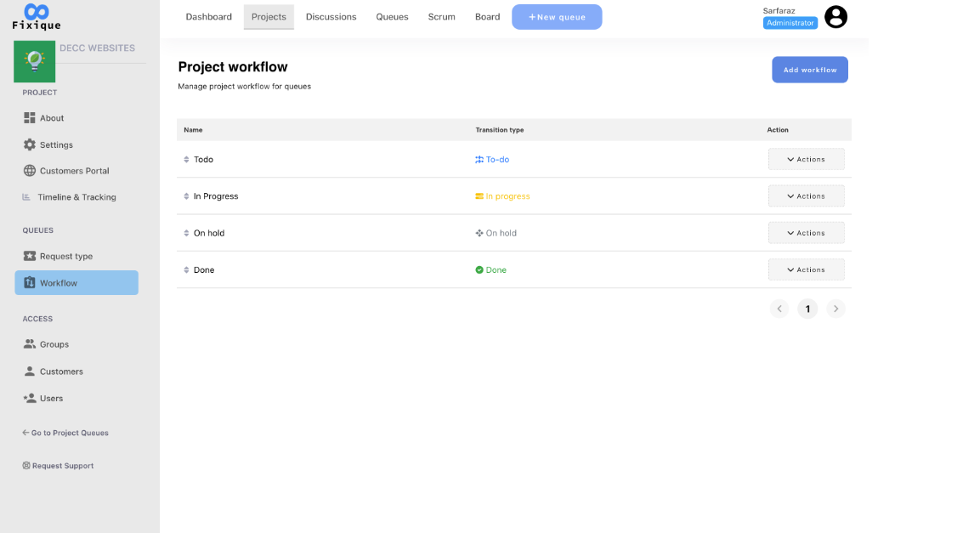Click the Customers Portal globe icon
Screen dimensions: 980x533
[x=29, y=171]
